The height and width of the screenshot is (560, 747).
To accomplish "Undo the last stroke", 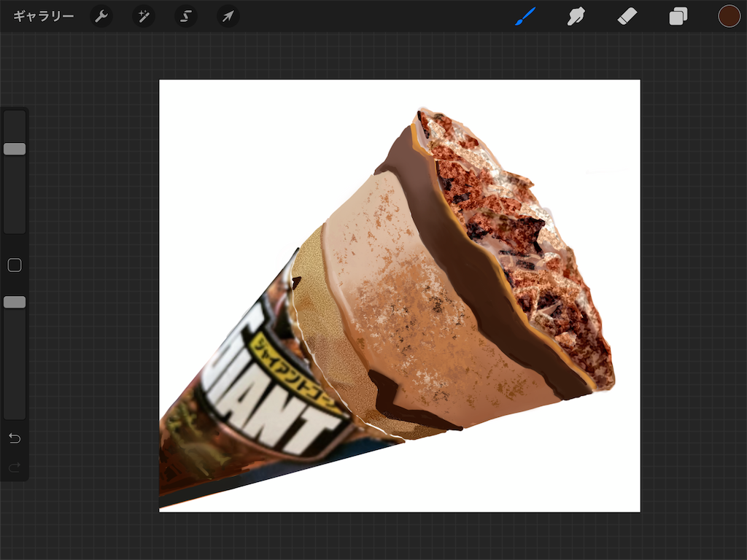I will point(15,438).
